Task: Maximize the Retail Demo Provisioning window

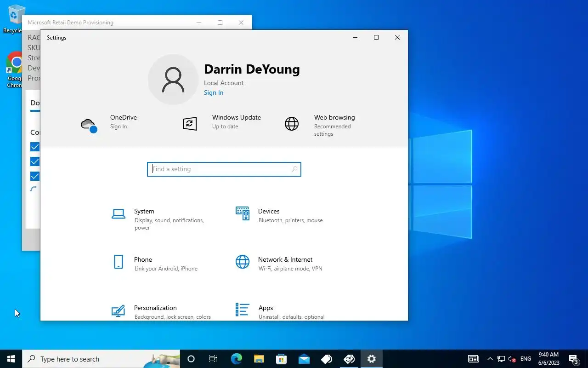Action: [x=220, y=23]
